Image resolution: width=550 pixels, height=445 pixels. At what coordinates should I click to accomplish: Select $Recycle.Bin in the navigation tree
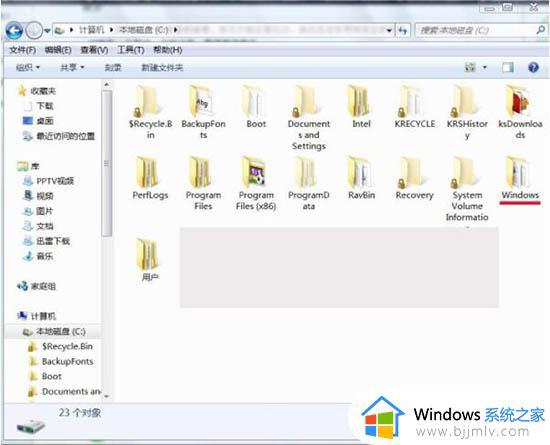coord(67,346)
